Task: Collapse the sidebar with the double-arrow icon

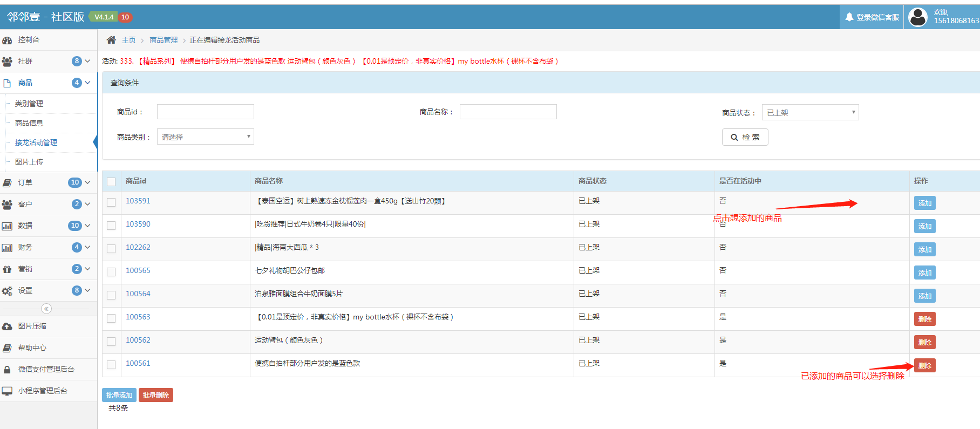Action: pos(46,309)
